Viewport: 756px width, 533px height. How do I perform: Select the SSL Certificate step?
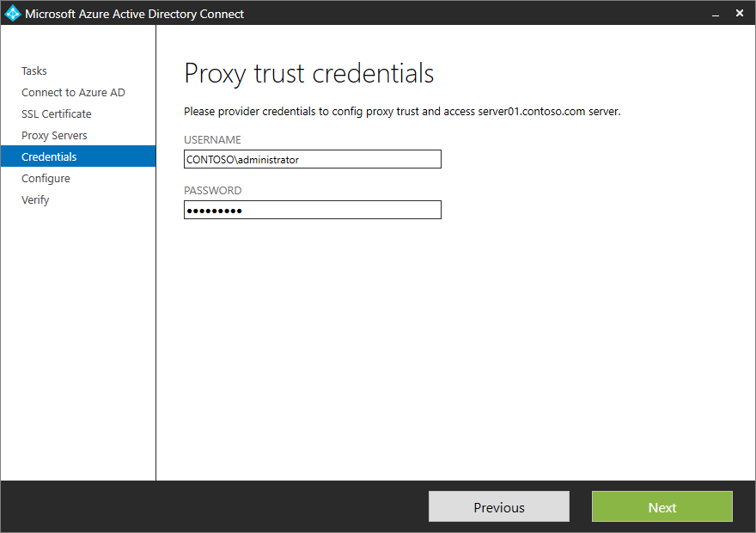[56, 113]
